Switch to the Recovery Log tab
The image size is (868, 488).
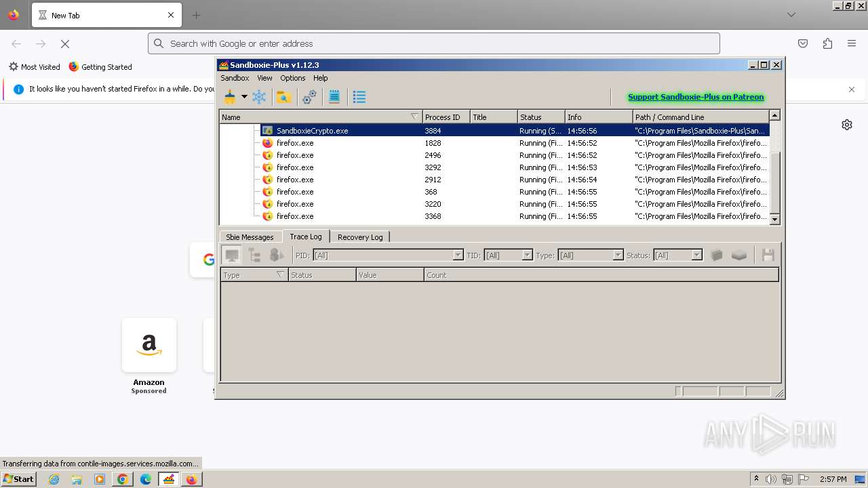pyautogui.click(x=360, y=237)
